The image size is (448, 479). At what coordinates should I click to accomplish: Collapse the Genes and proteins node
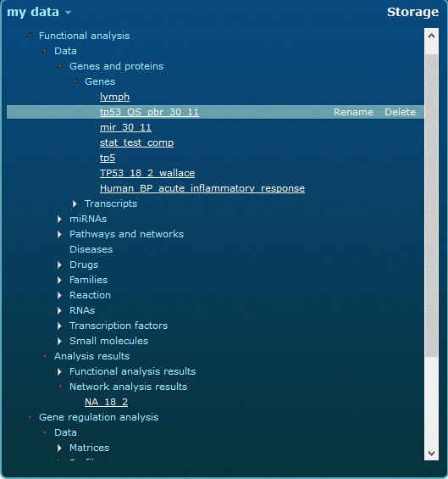(60, 66)
